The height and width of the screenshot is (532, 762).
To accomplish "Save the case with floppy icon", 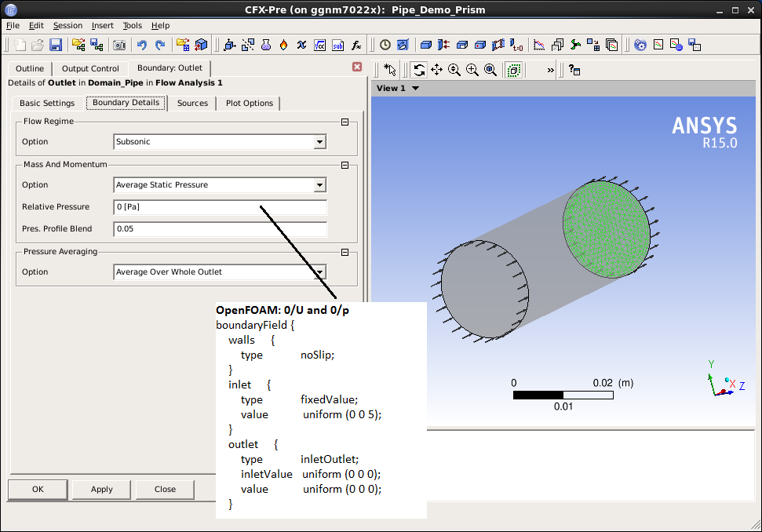I will [x=56, y=46].
